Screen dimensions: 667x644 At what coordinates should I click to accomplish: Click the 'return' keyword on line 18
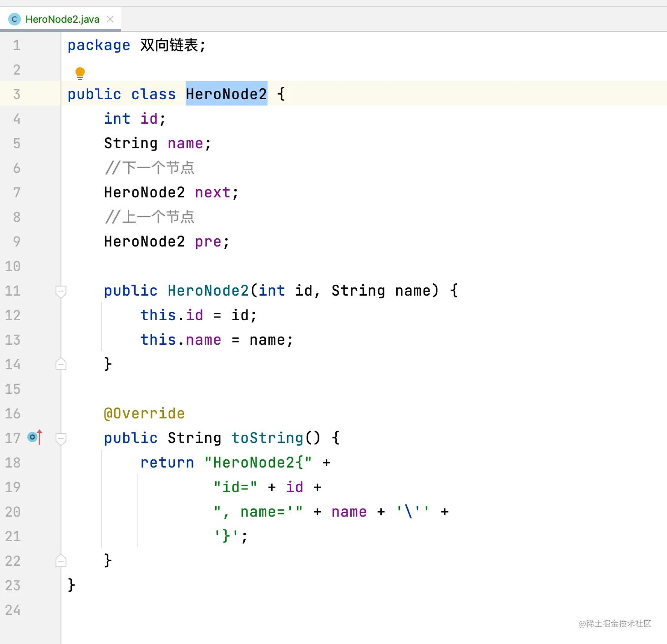point(167,463)
